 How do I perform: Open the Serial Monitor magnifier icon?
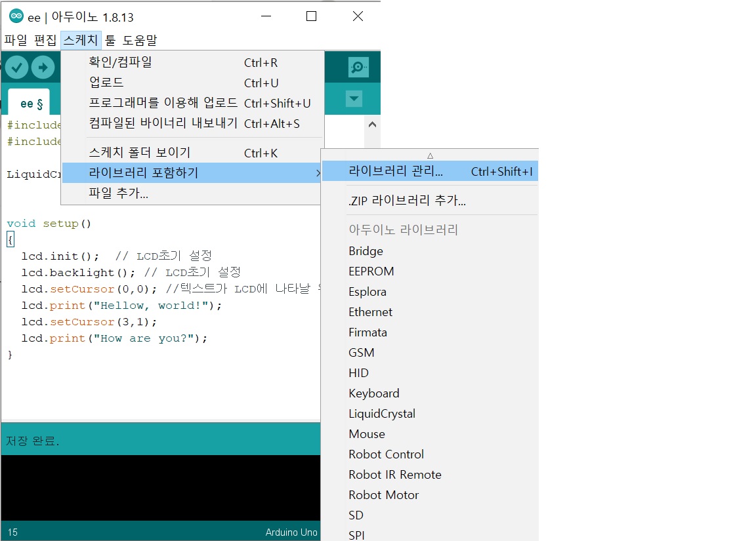[358, 68]
